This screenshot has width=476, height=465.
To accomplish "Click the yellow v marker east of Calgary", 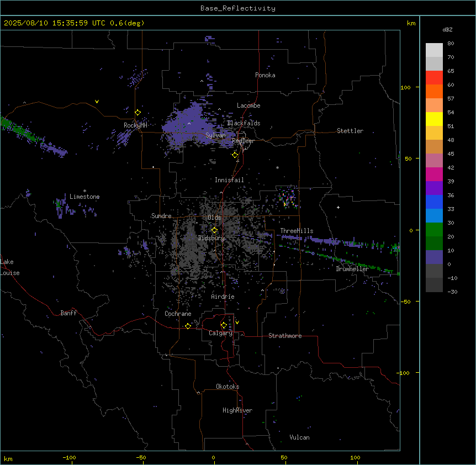I will 237,323.
